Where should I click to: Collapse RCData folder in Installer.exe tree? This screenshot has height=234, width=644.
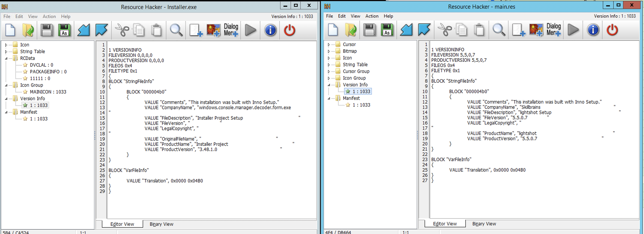6,58
